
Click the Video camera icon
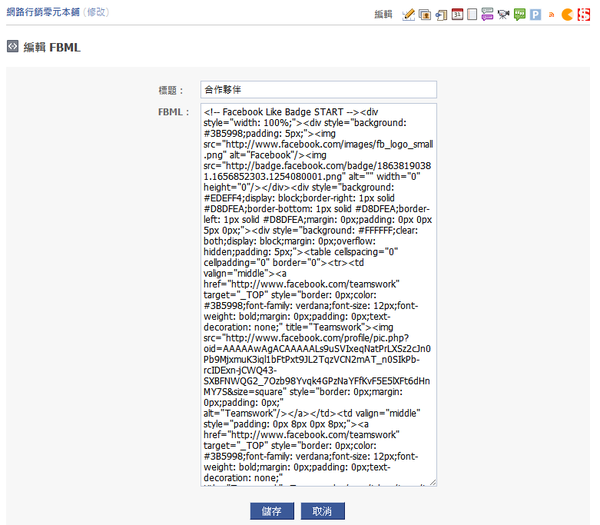(x=503, y=15)
